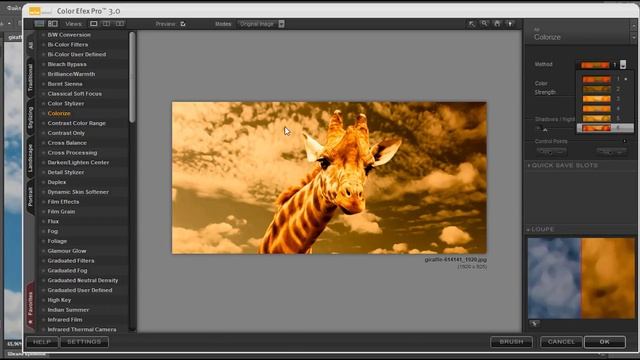Select the split preview view icon

pos(106,24)
